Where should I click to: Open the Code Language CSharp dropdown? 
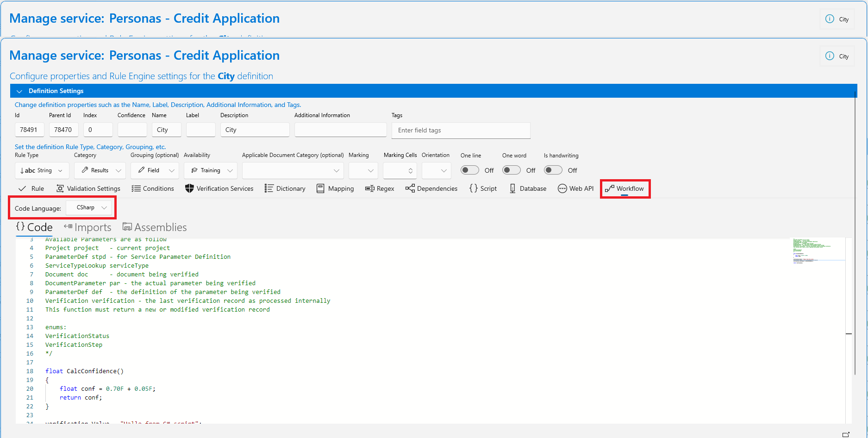(89, 208)
